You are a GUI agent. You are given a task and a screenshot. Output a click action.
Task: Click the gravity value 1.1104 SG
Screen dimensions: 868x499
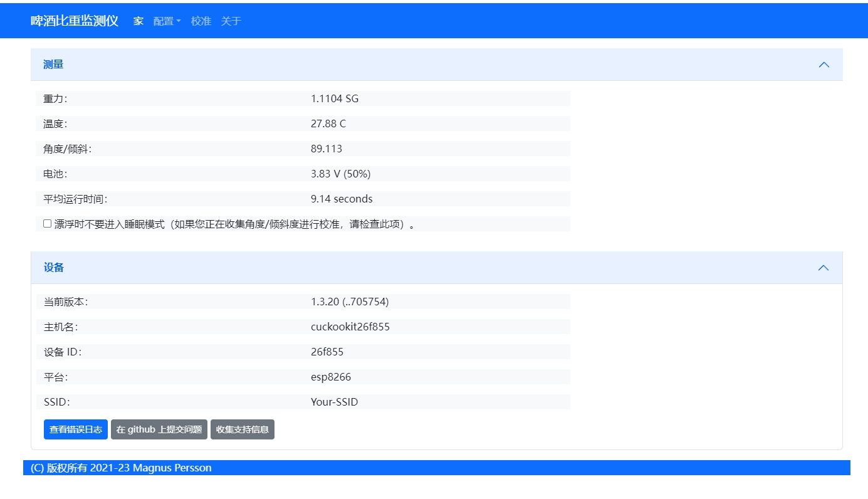335,98
